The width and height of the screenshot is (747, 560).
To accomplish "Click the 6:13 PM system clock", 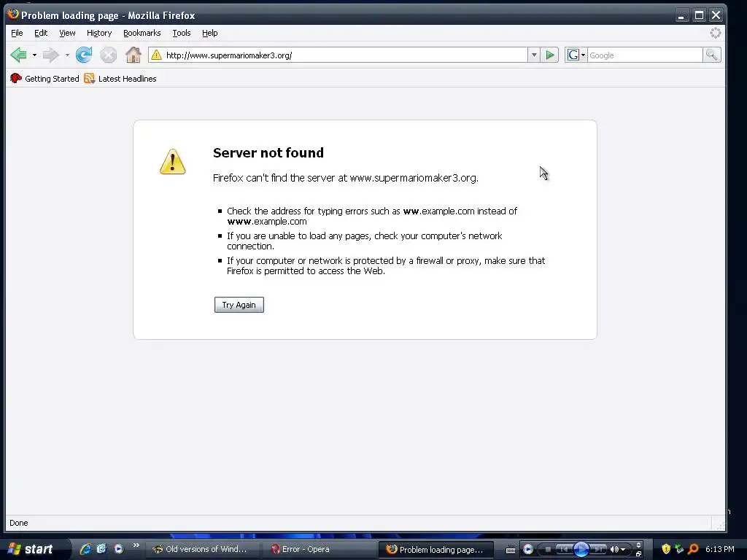I will click(x=720, y=549).
